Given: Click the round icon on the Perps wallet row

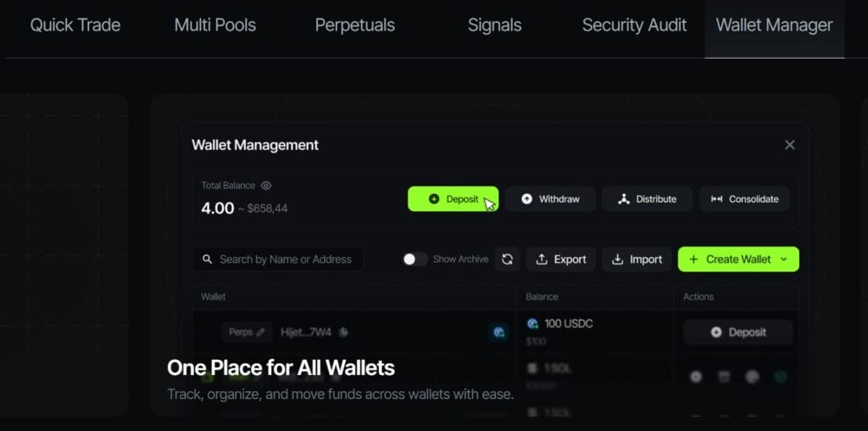Looking at the screenshot, I should coord(499,333).
